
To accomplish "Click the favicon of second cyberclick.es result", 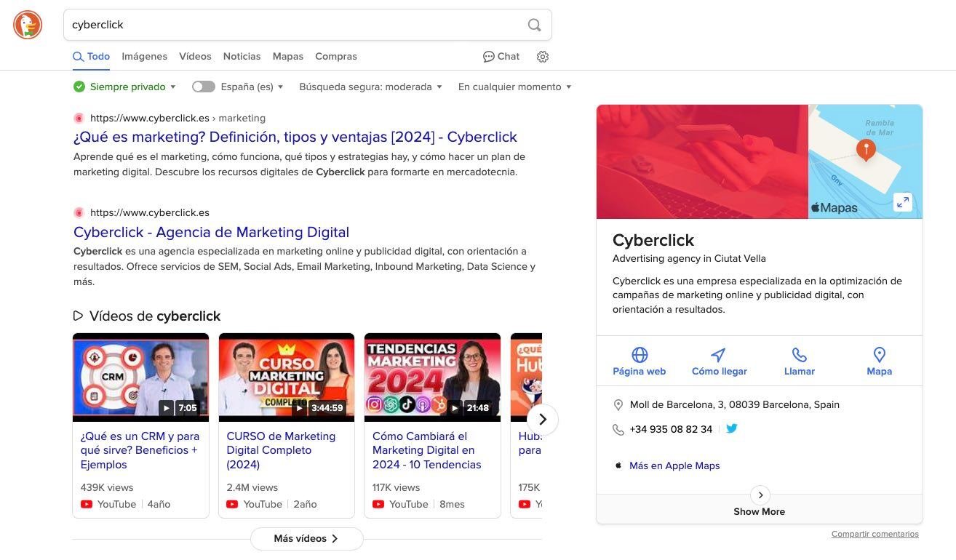I will [x=79, y=212].
